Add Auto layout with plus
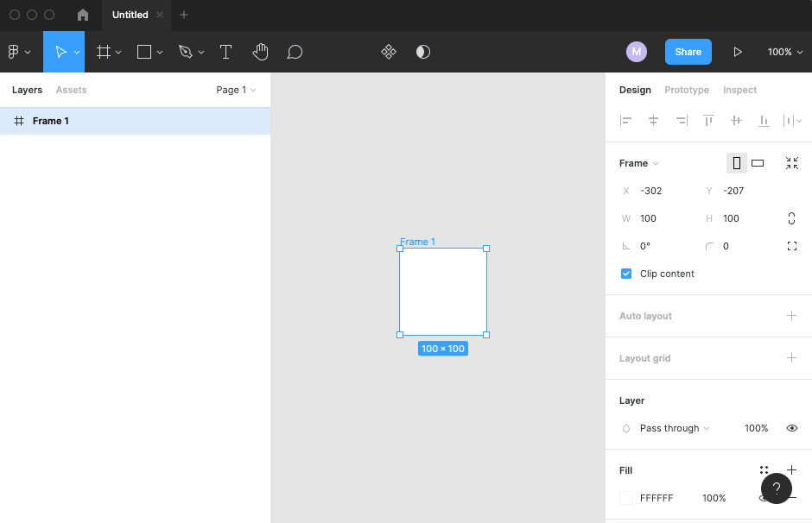Screen dimensions: 812x523 (792, 316)
